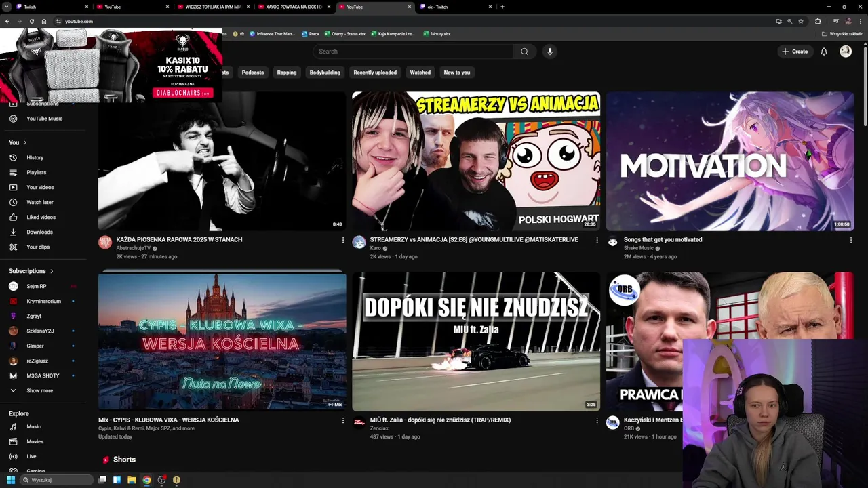The height and width of the screenshot is (488, 868).
Task: Open Wszystkie zakładki bookmarks folder
Action: tap(843, 34)
